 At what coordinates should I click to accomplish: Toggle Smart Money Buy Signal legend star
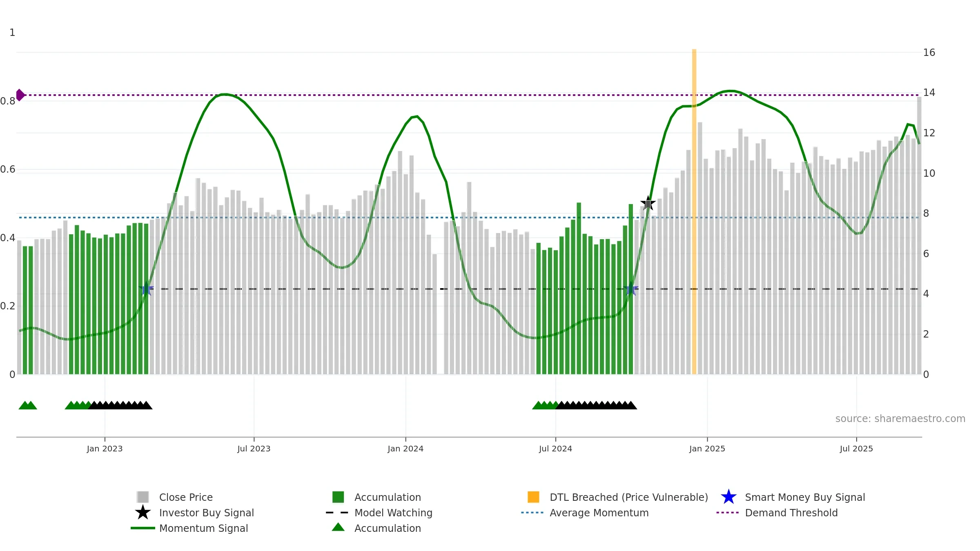728,497
